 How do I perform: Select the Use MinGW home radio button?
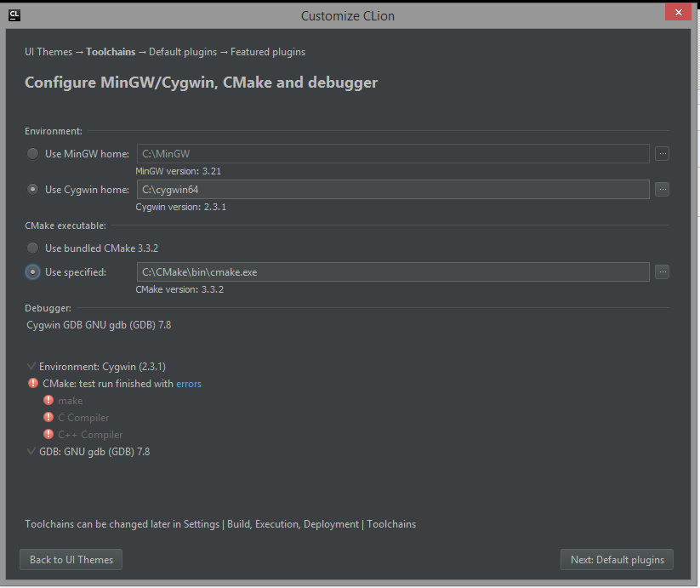point(33,154)
